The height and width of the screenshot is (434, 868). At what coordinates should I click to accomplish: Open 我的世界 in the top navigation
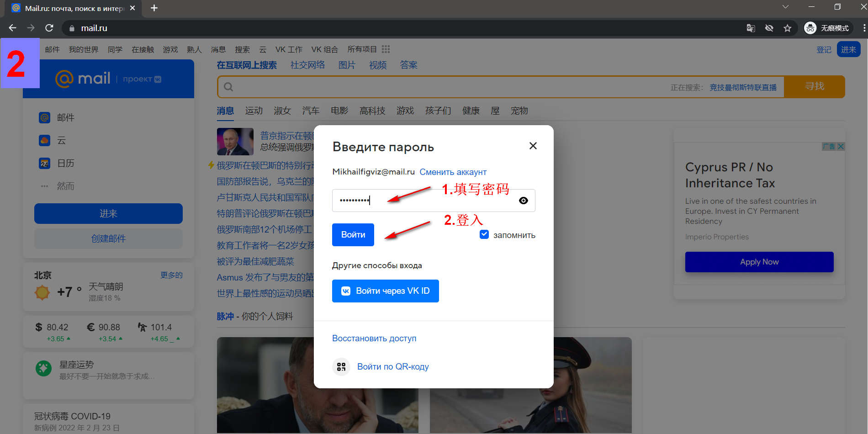pos(83,49)
